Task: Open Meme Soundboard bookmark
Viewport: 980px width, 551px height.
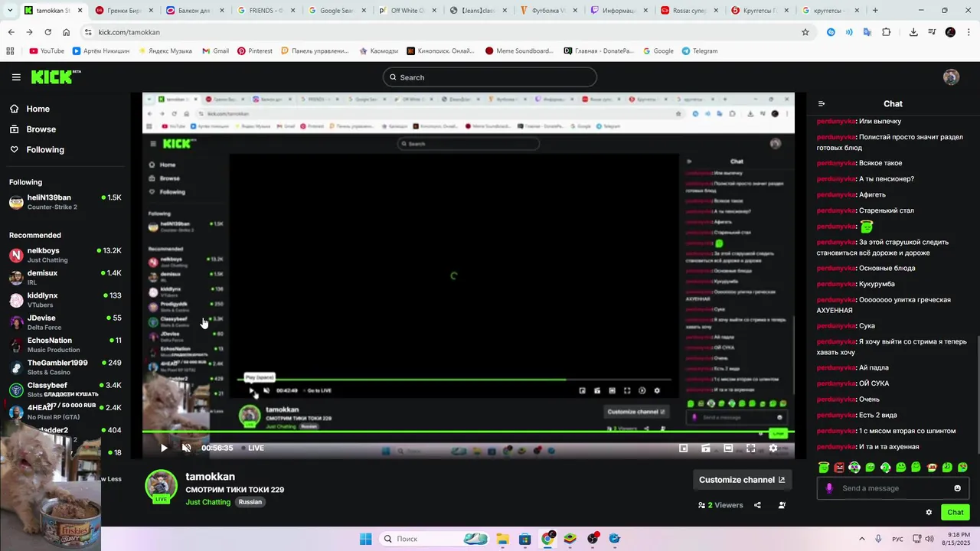Action: pyautogui.click(x=519, y=51)
